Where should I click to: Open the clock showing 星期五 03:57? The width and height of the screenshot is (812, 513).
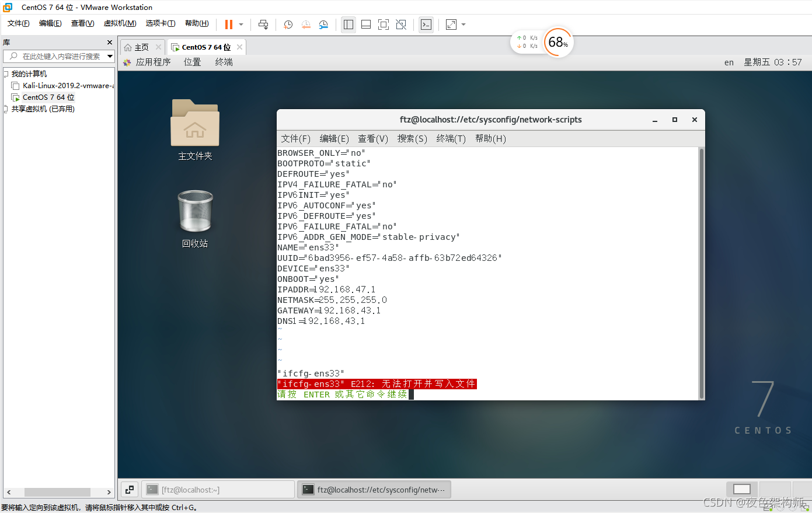coord(773,62)
